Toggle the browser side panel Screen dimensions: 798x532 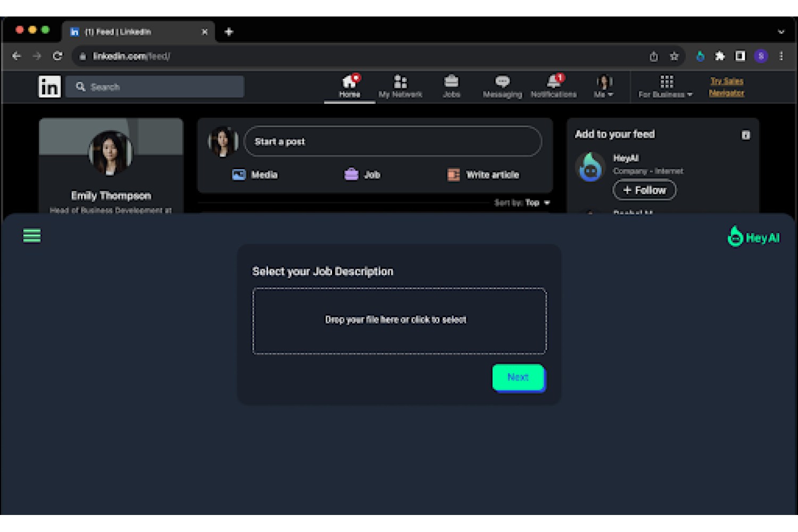(740, 56)
